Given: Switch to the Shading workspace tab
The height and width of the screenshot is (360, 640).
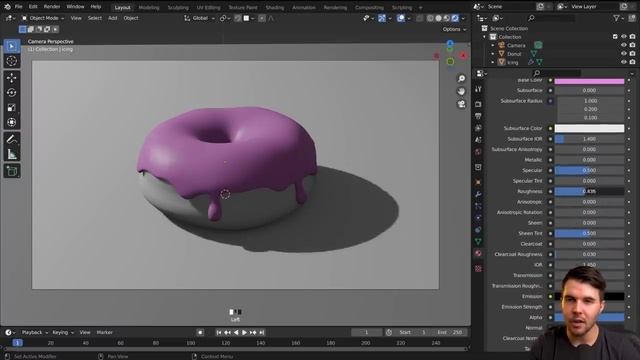Looking at the screenshot, I should coord(275,7).
